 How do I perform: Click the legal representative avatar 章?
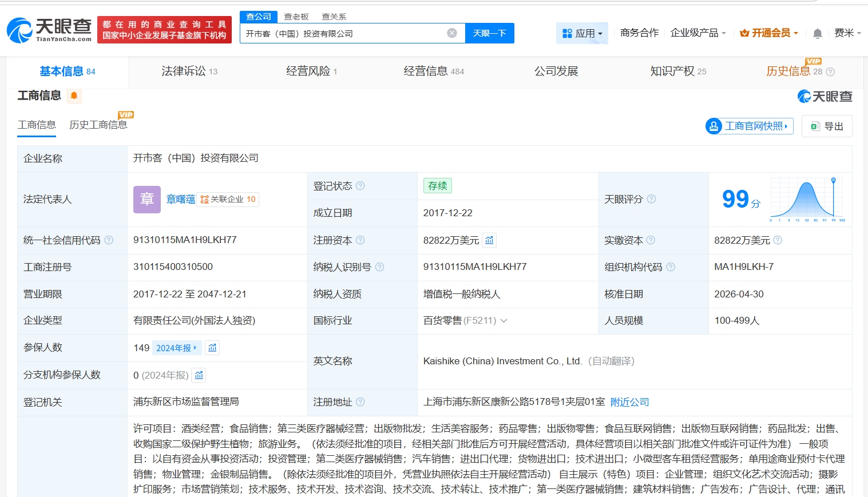pyautogui.click(x=147, y=199)
